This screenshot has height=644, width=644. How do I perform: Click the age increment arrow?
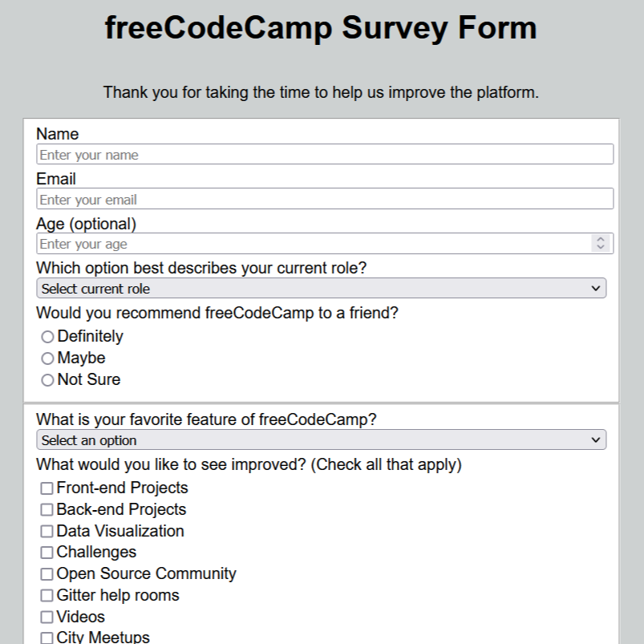click(x=601, y=239)
